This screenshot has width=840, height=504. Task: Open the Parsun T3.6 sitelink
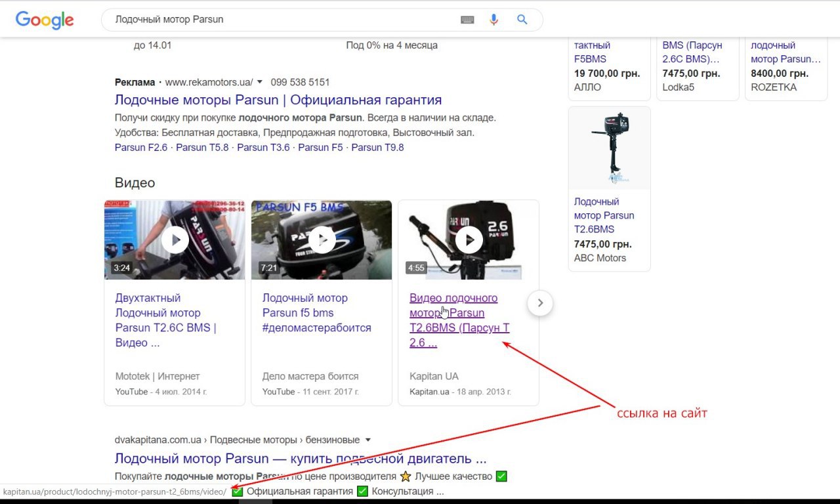[263, 148]
